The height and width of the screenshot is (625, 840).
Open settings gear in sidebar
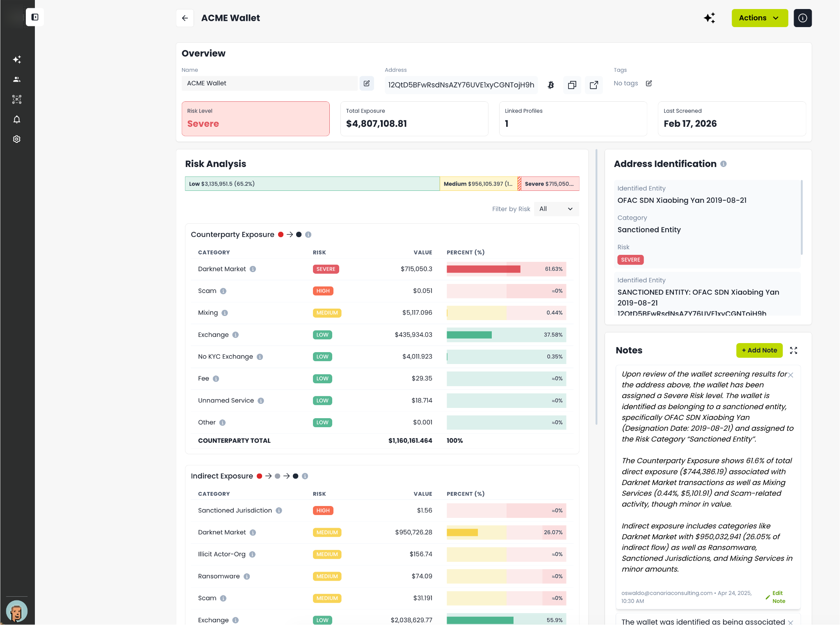click(17, 139)
